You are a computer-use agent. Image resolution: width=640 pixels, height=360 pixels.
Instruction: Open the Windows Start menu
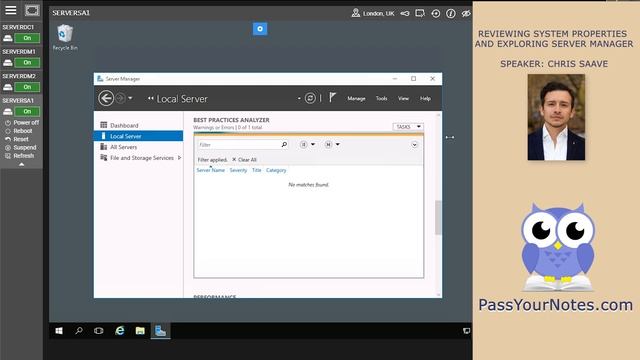[x=59, y=331]
